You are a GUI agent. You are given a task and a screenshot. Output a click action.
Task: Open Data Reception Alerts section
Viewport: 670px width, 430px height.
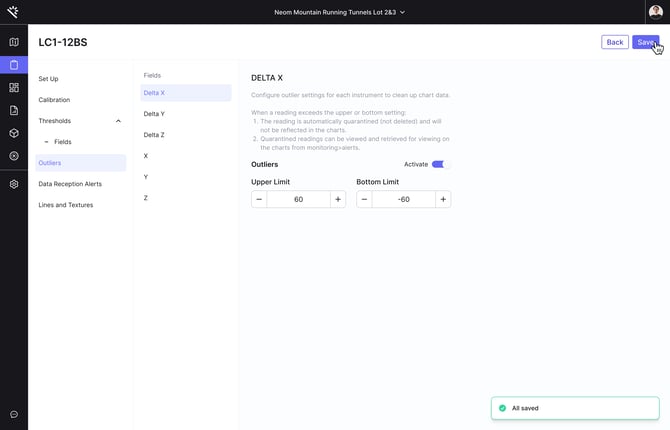pos(70,184)
